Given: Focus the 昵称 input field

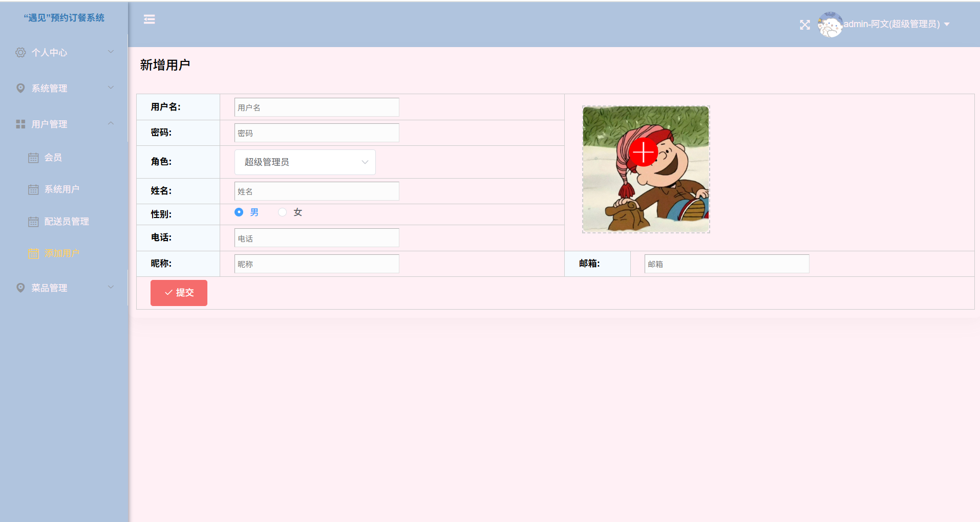Looking at the screenshot, I should coord(317,264).
